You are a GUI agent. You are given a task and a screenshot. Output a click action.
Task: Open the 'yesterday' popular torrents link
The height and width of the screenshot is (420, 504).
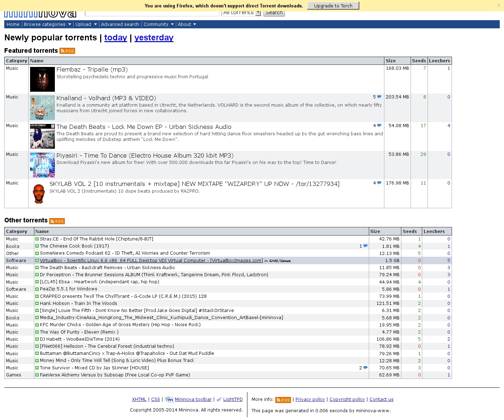point(154,38)
